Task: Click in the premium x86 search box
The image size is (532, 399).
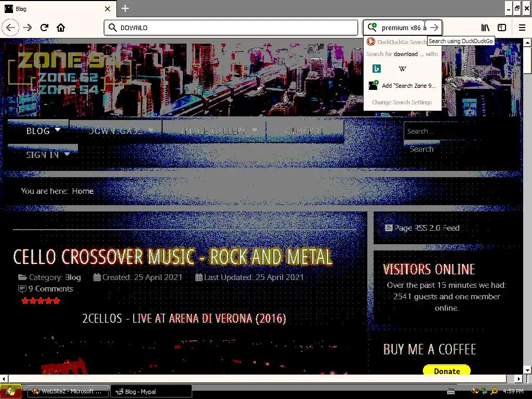Action: [x=404, y=28]
